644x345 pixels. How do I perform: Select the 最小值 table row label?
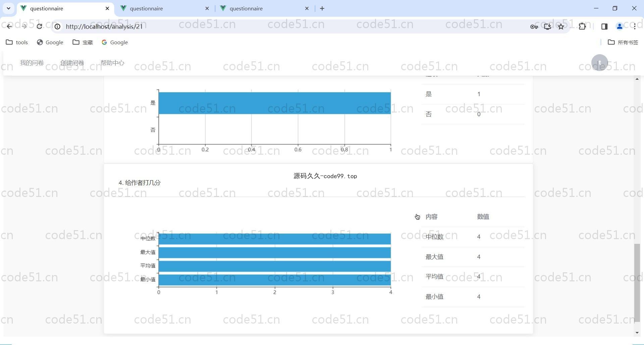click(x=434, y=297)
